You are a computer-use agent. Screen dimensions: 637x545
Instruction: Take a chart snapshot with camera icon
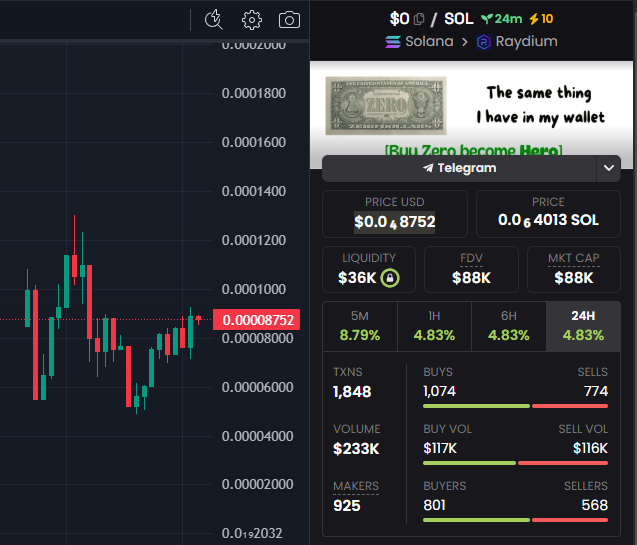click(x=289, y=20)
